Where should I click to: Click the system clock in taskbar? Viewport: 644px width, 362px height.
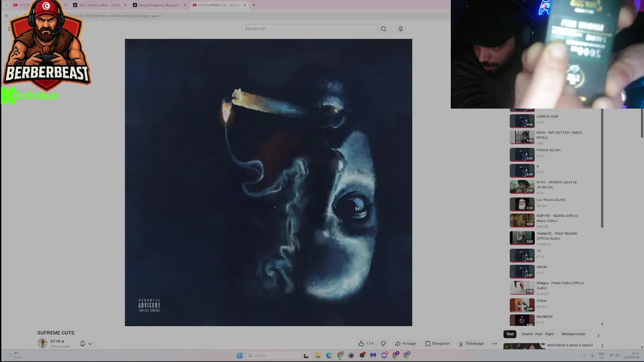[x=631, y=355]
